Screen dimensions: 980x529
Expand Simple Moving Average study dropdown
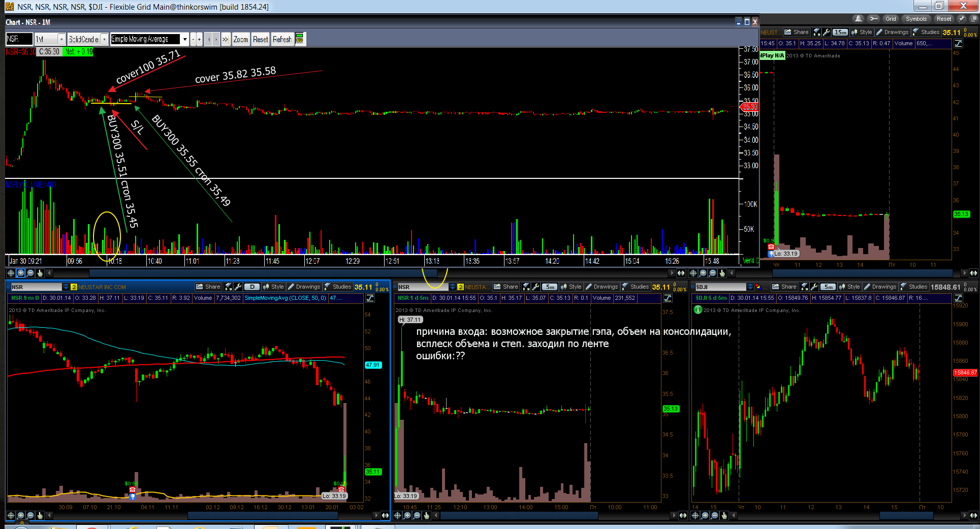click(185, 39)
